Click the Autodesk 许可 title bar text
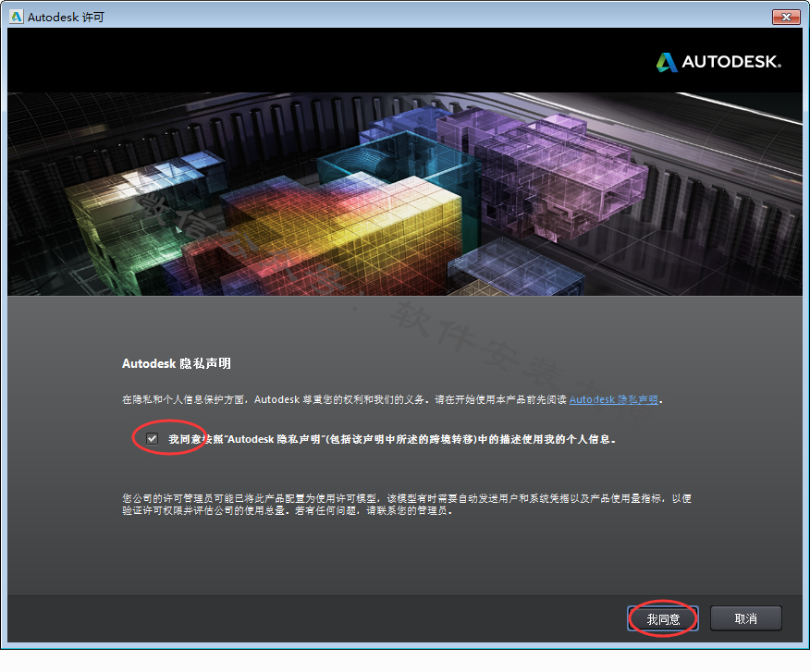The width and height of the screenshot is (810, 672). pos(66,17)
